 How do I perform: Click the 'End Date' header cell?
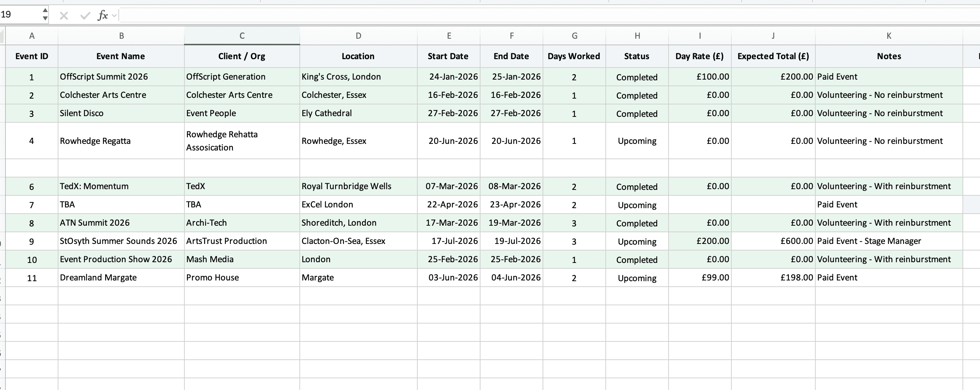point(512,56)
